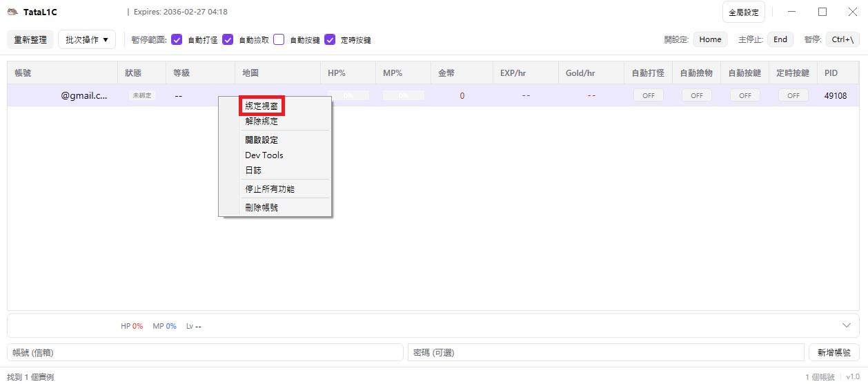Focus the 密碼 (可選) password field

(x=605, y=352)
